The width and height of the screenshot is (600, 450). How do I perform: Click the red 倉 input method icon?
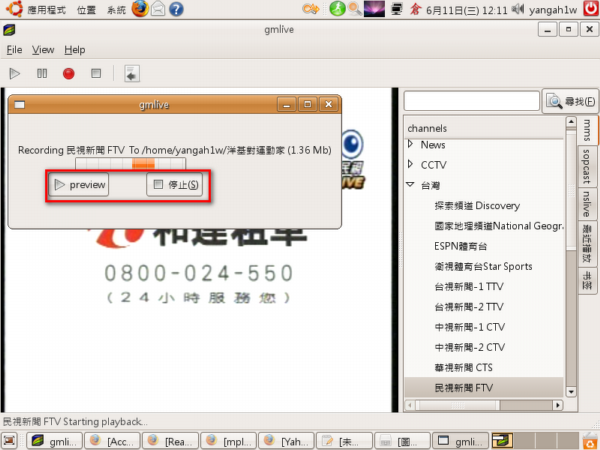tap(415, 9)
